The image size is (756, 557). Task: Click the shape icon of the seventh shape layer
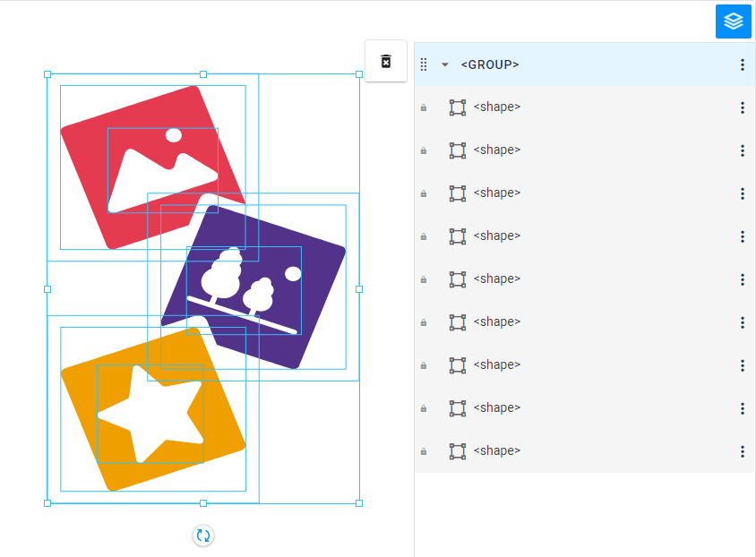458,365
